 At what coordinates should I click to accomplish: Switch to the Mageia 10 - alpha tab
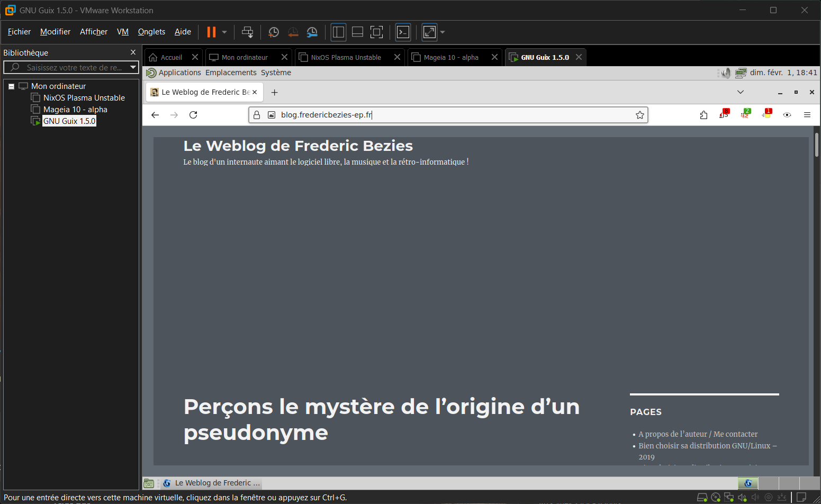coord(451,57)
